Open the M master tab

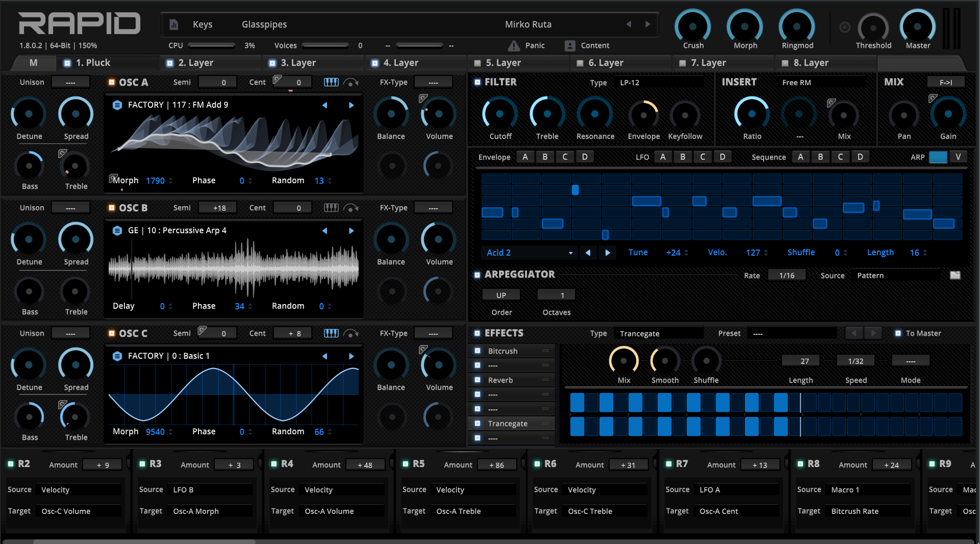coord(33,63)
